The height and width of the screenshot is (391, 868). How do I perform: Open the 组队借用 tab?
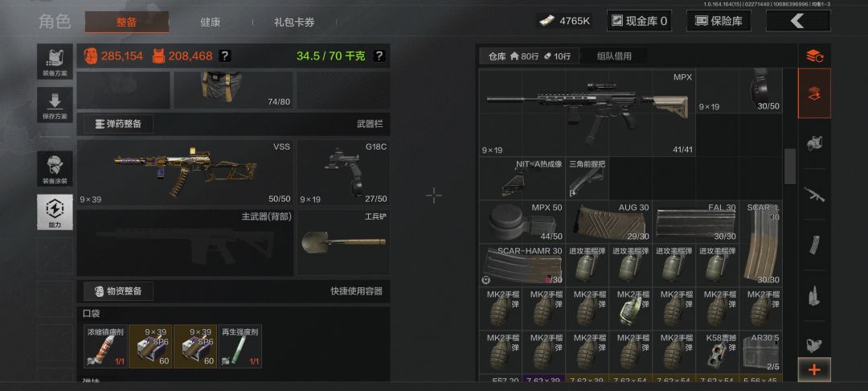point(614,56)
